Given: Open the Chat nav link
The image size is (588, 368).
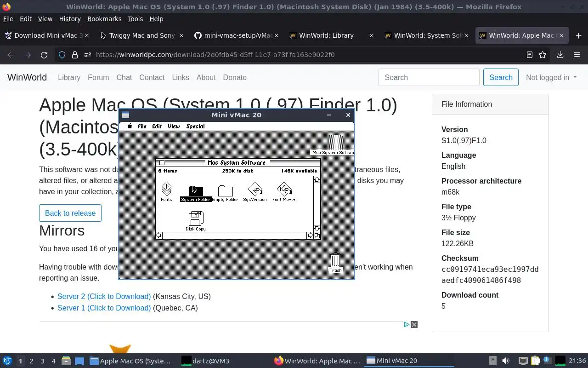Looking at the screenshot, I should [x=124, y=77].
